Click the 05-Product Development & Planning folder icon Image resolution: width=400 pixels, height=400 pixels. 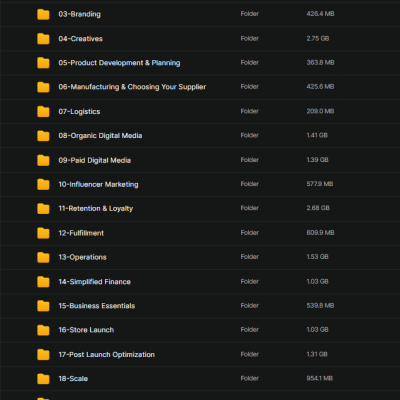(x=43, y=63)
